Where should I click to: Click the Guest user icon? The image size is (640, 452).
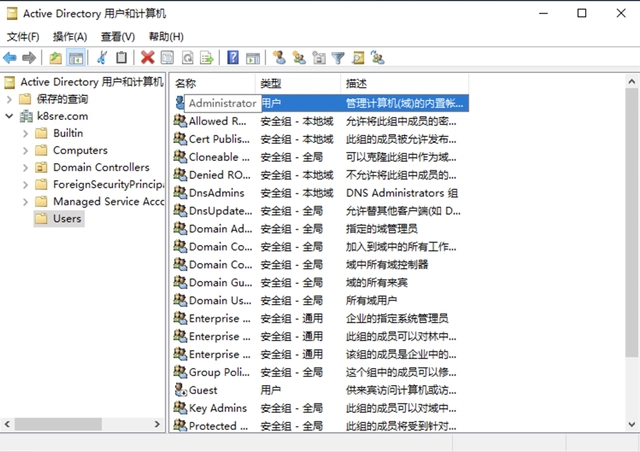pyautogui.click(x=180, y=390)
